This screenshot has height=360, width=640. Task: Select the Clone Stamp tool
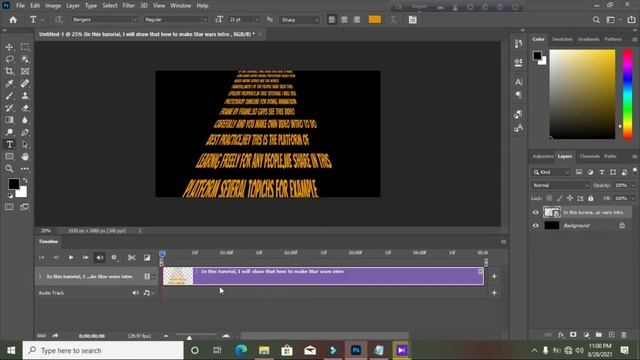click(25, 96)
